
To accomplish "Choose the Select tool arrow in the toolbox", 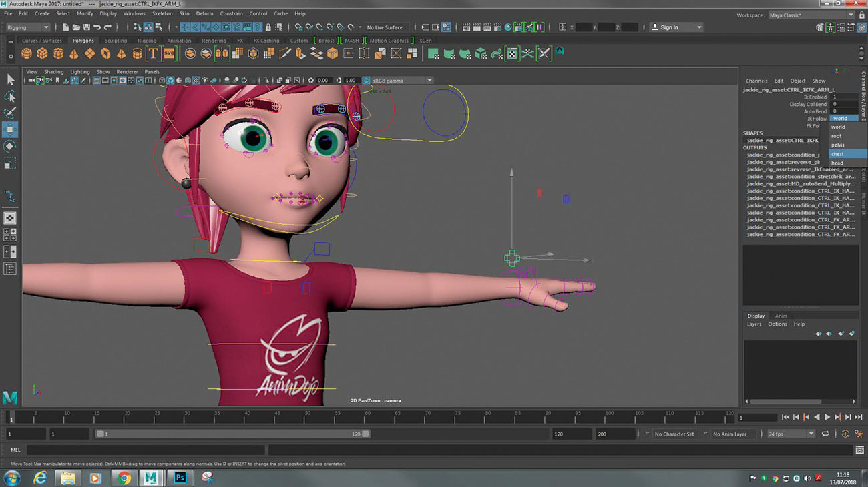I will pyautogui.click(x=10, y=80).
